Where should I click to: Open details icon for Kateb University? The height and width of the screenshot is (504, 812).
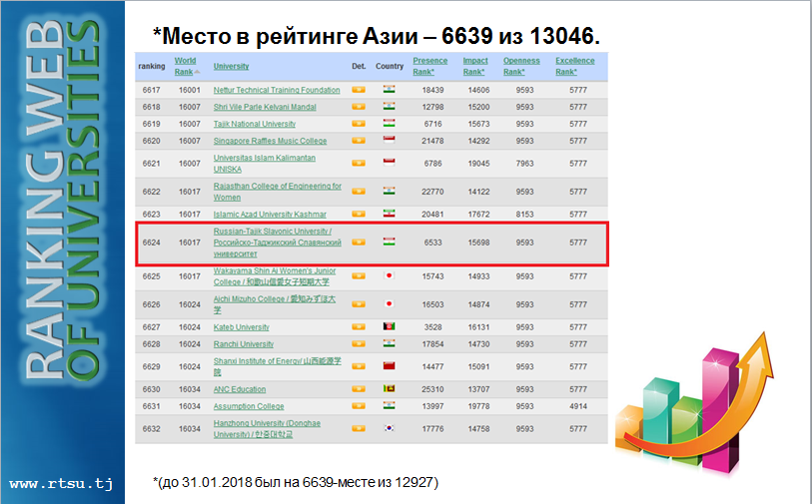coord(359,327)
